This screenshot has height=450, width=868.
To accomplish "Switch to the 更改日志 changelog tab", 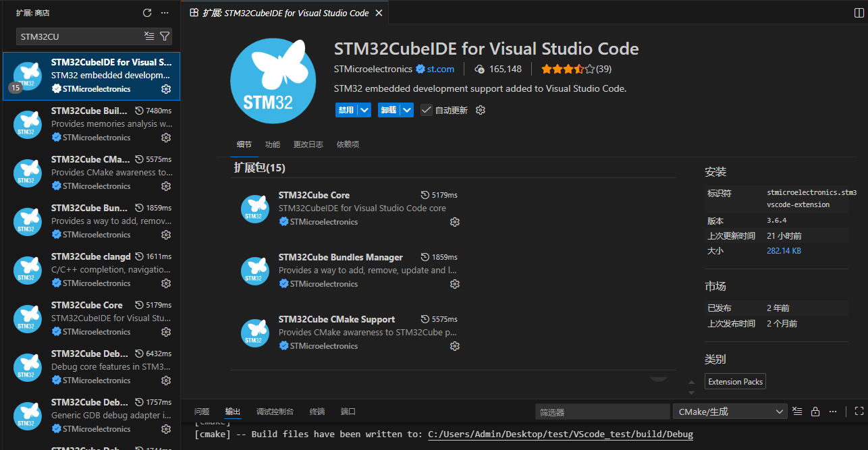I will [308, 144].
